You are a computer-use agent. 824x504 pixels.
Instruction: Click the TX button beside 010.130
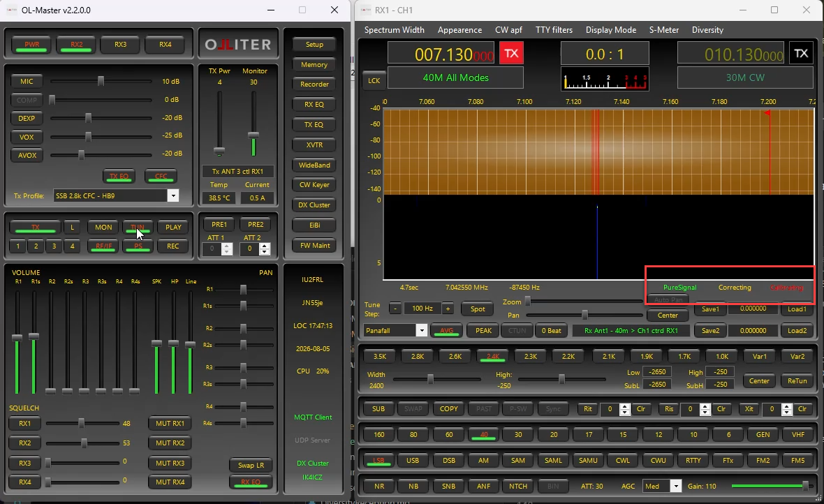[801, 54]
